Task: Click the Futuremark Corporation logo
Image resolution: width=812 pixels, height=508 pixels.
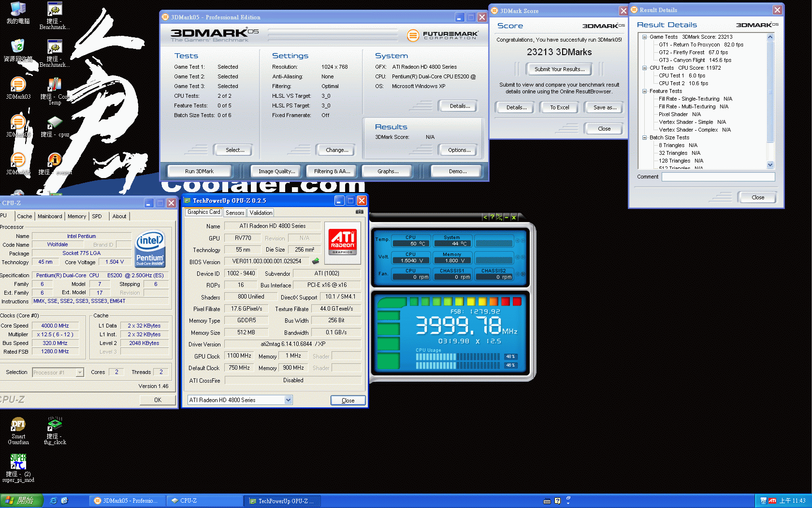Action: click(443, 35)
